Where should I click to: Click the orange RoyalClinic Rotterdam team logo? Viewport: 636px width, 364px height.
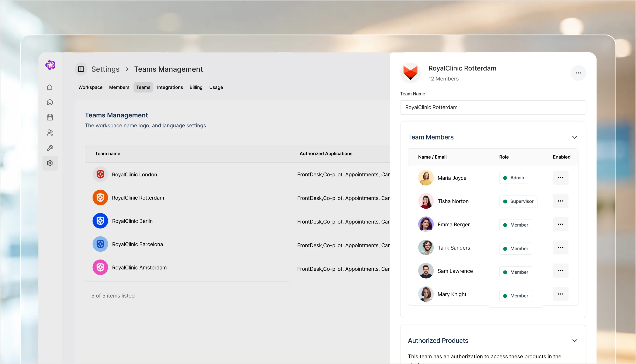coord(100,198)
